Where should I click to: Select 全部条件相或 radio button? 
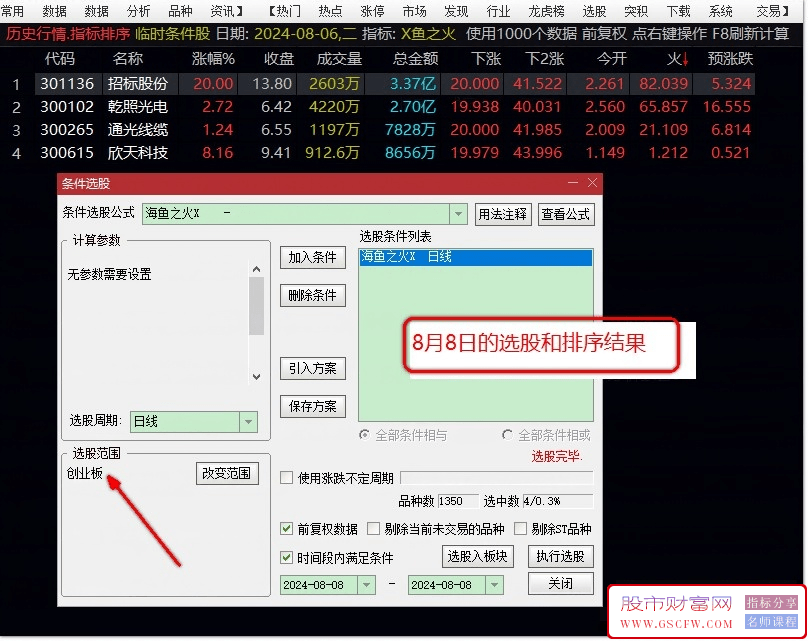point(507,435)
